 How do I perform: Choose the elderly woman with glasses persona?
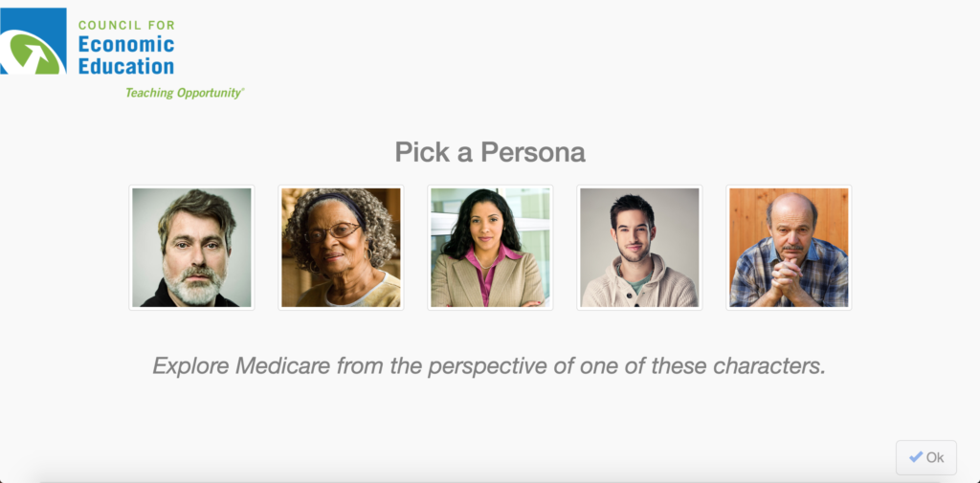point(341,247)
